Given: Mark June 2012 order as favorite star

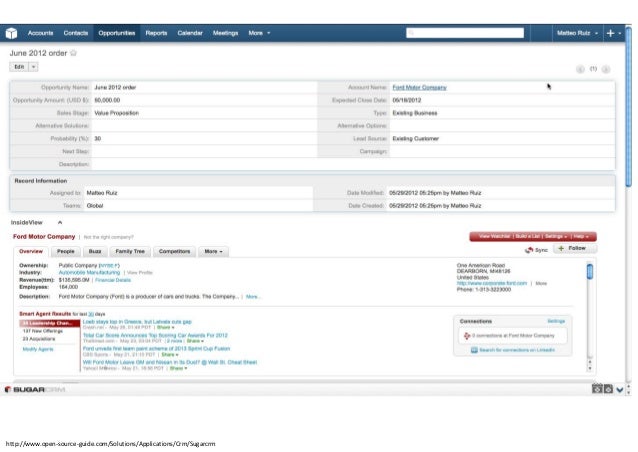Looking at the screenshot, I should click(73, 53).
